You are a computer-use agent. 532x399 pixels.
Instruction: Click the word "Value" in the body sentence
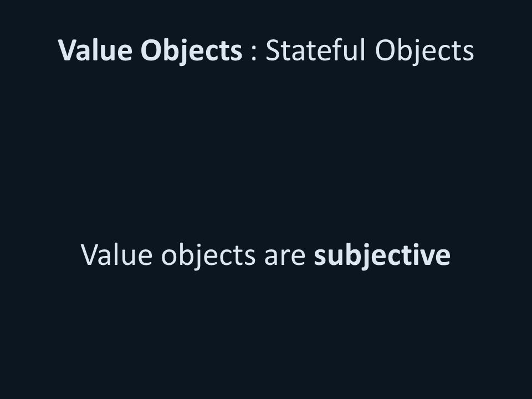pyautogui.click(x=117, y=255)
